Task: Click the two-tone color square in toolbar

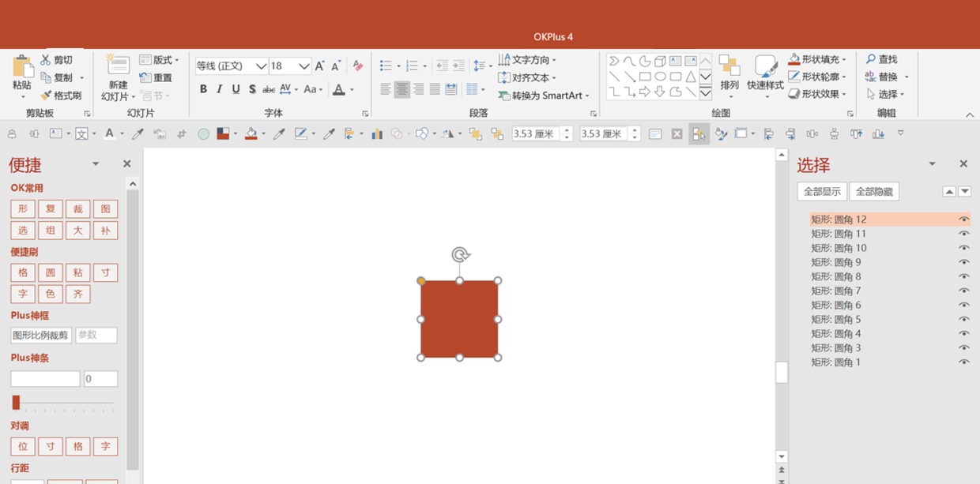Action: (223, 134)
